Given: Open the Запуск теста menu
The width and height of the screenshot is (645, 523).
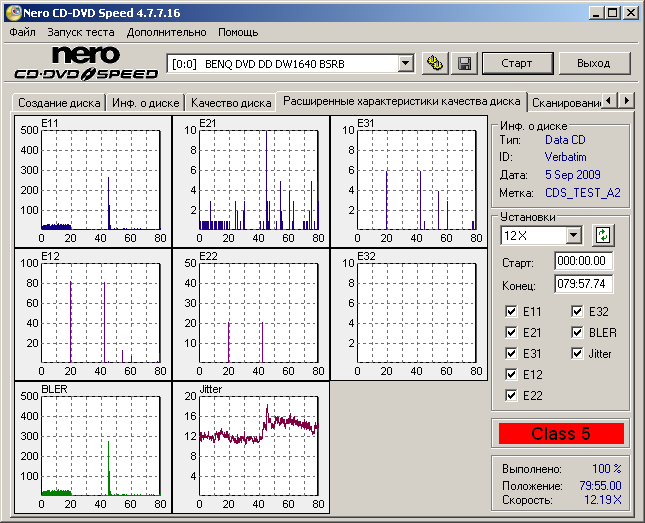Looking at the screenshot, I should pos(81,32).
